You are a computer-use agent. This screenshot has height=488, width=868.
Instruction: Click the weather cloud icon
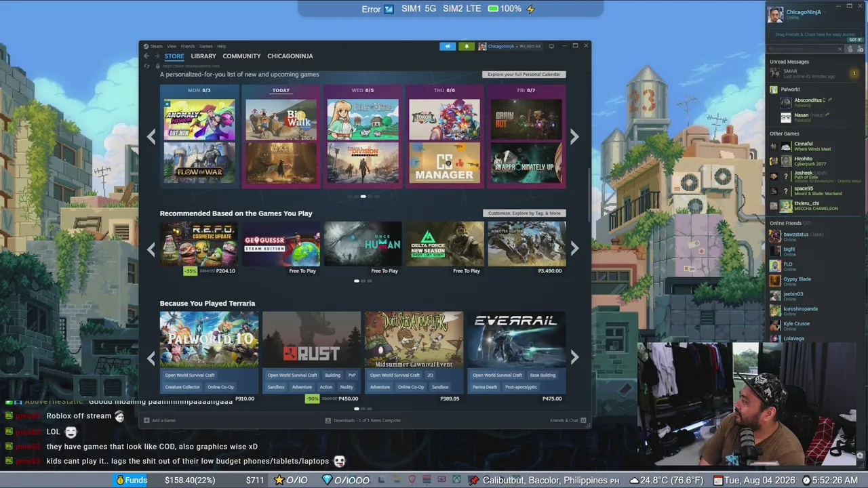634,480
